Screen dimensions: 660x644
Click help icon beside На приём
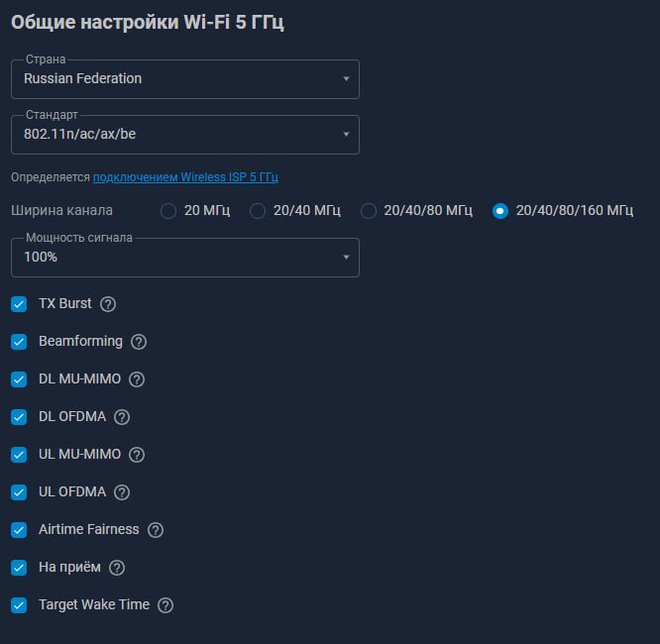(117, 568)
